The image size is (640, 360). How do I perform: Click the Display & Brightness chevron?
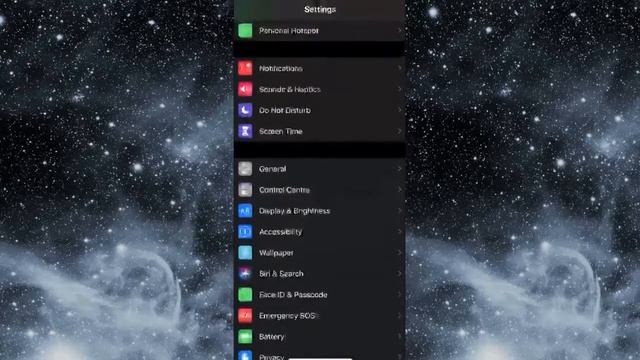pos(399,211)
